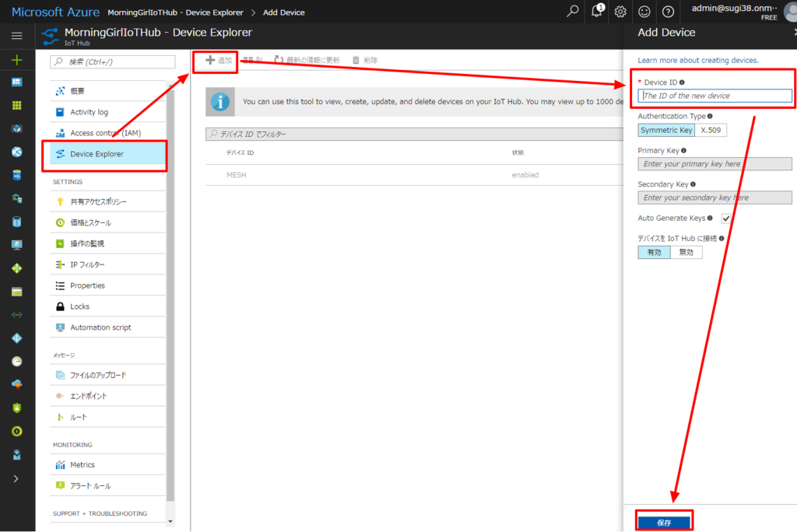This screenshot has height=532, width=797.
Task: Open the 概要 menu item
Action: point(107,91)
